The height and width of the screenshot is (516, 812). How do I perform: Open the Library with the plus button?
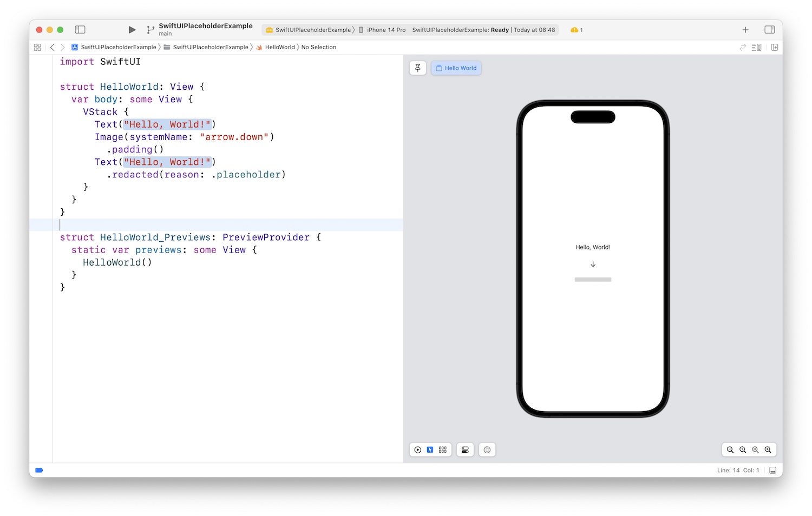pyautogui.click(x=745, y=30)
